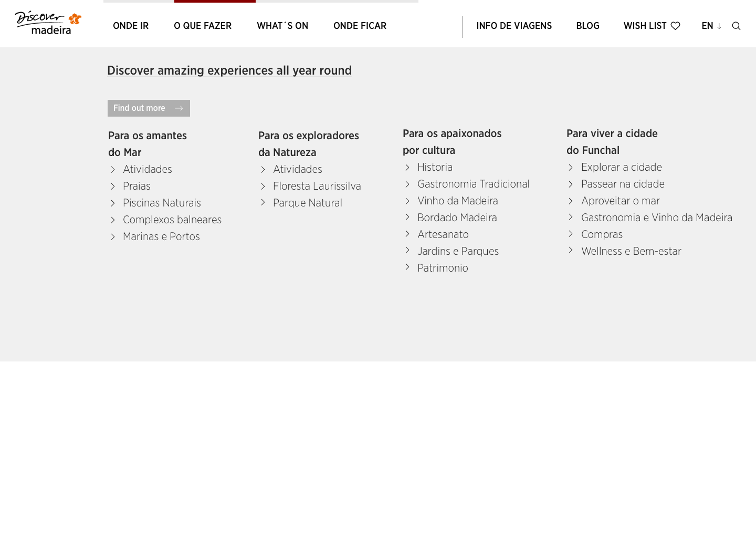Open the Piscinas Naturais link
Viewport: 756px width, 538px height.
click(162, 203)
